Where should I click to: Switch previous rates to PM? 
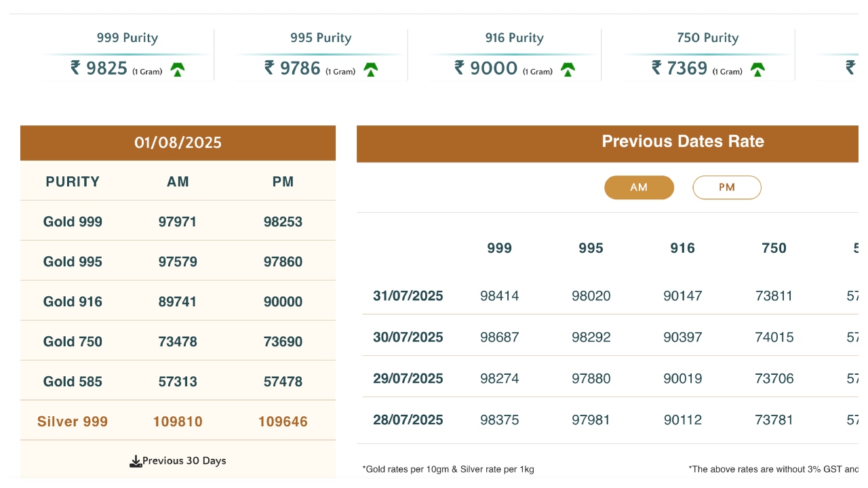726,188
